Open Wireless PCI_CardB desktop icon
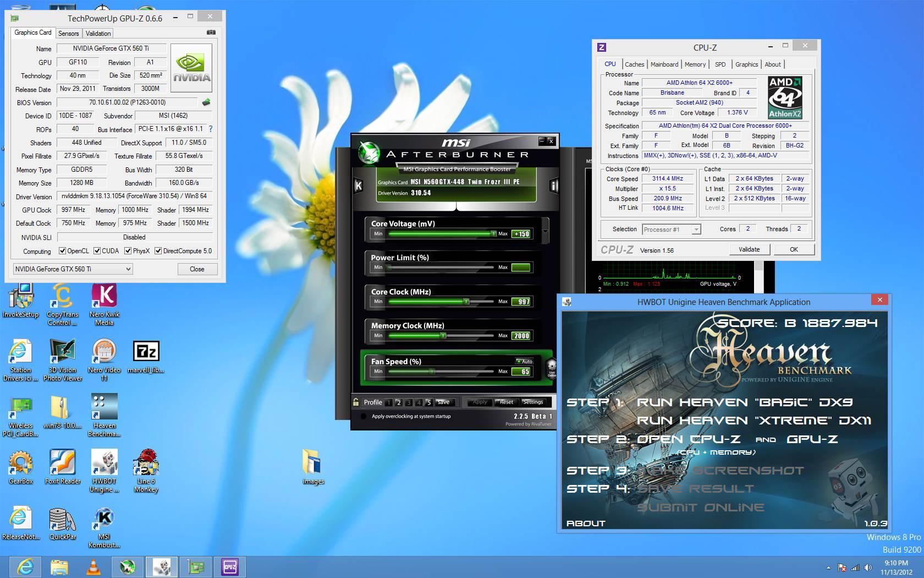 [20, 416]
